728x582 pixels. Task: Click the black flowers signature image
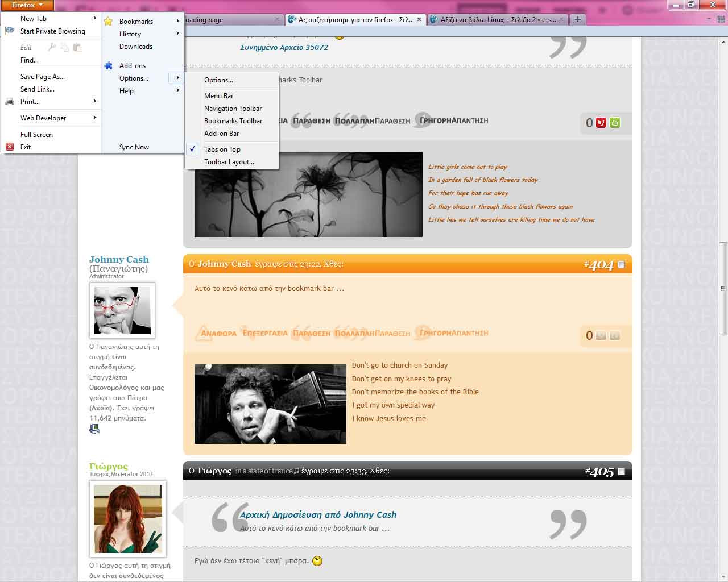[308, 194]
